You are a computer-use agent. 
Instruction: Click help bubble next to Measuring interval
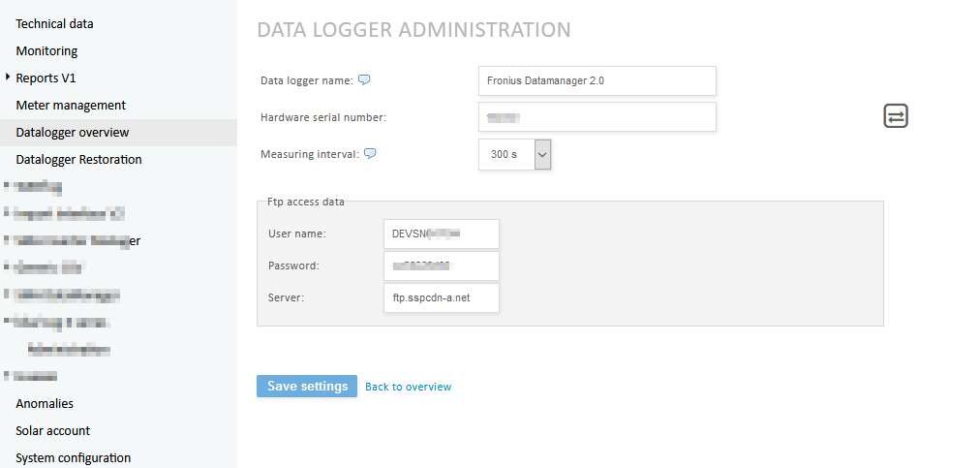pyautogui.click(x=369, y=154)
